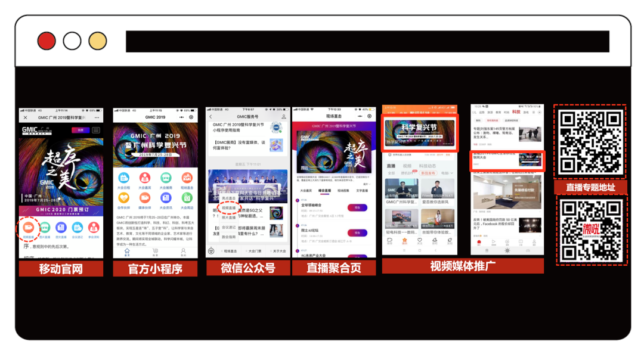Click the black address bar in browser frame

[x=367, y=42]
